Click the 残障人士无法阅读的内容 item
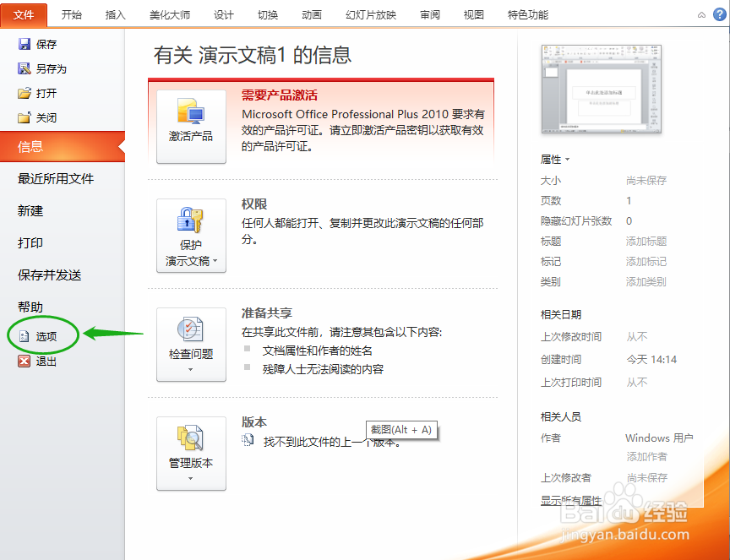730x560 pixels. (x=323, y=369)
